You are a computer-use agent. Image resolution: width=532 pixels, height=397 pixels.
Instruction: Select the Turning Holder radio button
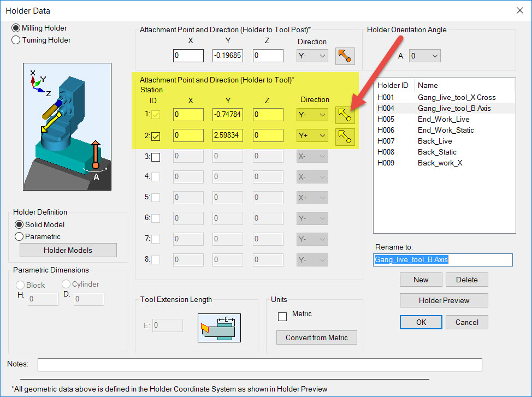(x=15, y=39)
